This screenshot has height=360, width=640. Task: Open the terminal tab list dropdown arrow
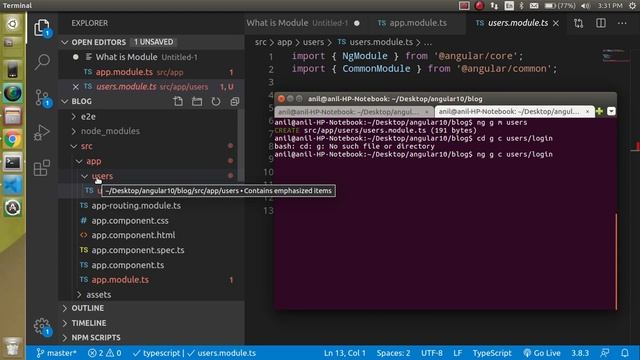click(x=611, y=111)
